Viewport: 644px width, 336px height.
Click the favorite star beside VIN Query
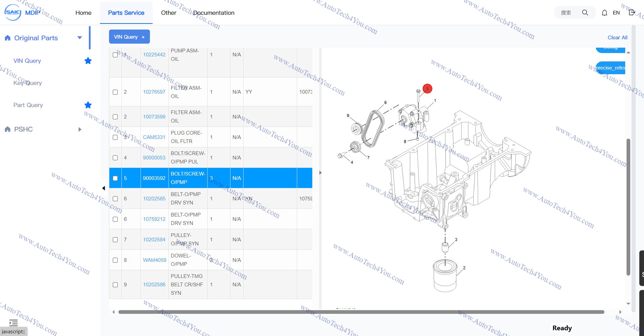(x=88, y=61)
